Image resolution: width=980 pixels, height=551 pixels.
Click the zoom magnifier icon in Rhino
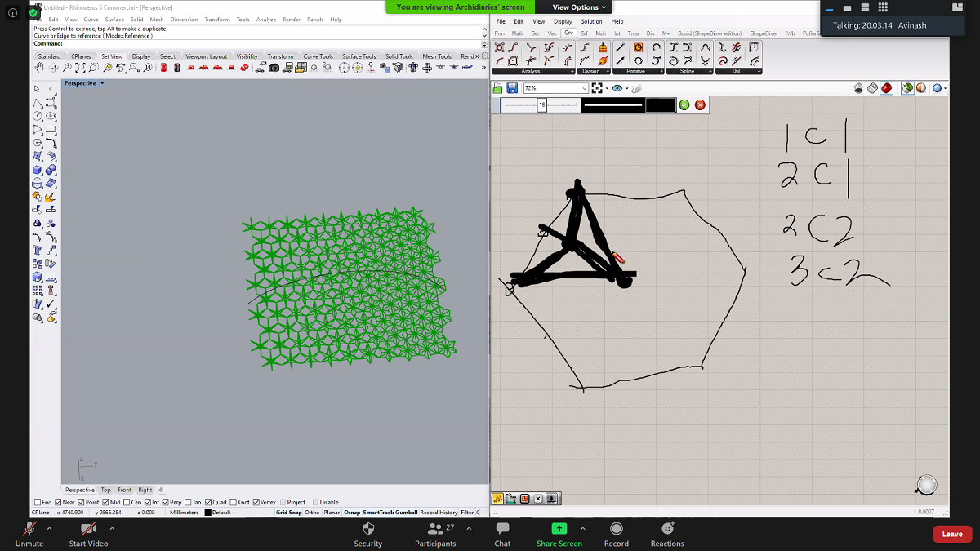point(67,67)
